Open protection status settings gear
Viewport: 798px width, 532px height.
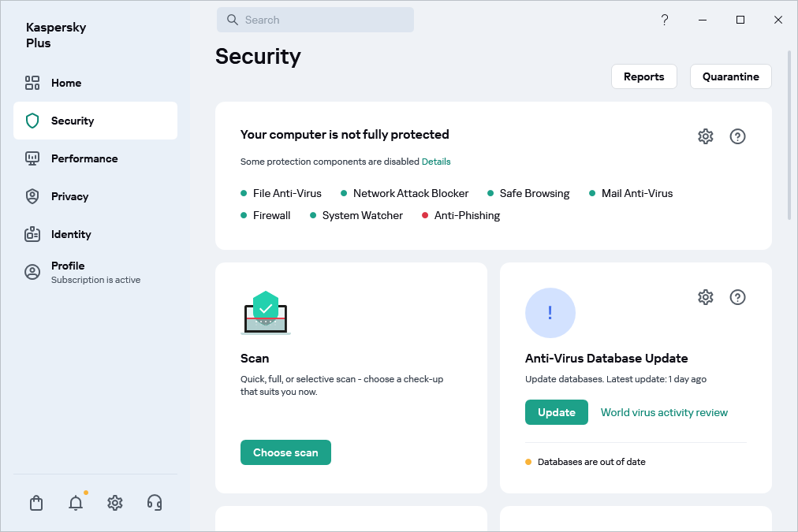[x=705, y=136]
